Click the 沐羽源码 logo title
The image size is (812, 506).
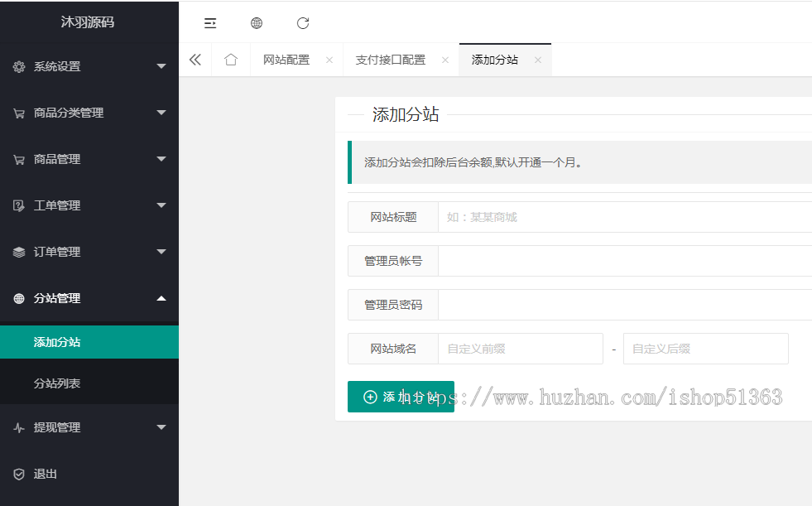(88, 22)
